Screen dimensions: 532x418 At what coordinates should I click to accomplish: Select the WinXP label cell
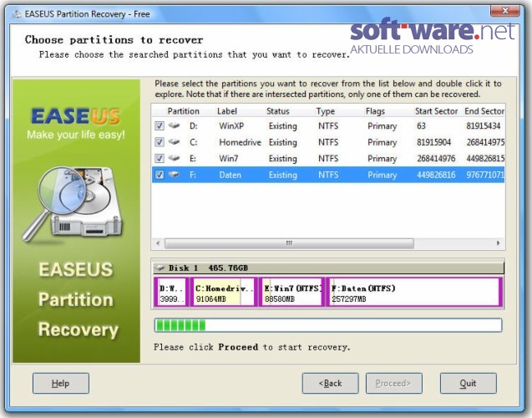pyautogui.click(x=231, y=126)
